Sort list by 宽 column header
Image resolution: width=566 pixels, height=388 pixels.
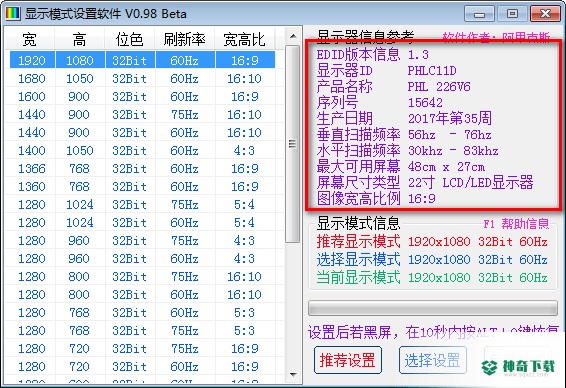click(30, 40)
